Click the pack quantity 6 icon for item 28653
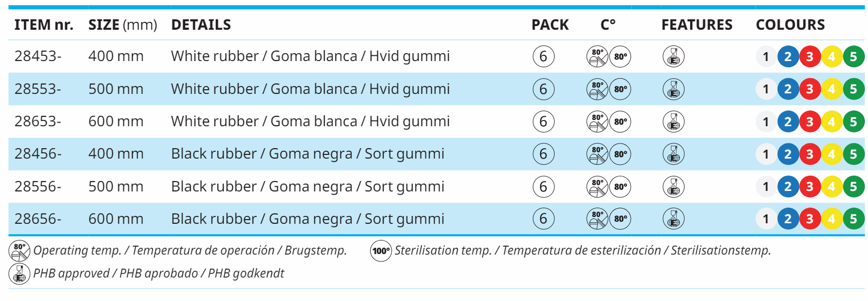This screenshot has width=868, height=301. point(543,122)
